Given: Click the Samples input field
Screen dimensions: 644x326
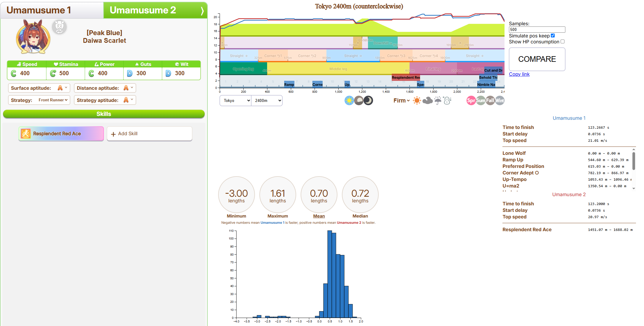Looking at the screenshot, I should [537, 29].
